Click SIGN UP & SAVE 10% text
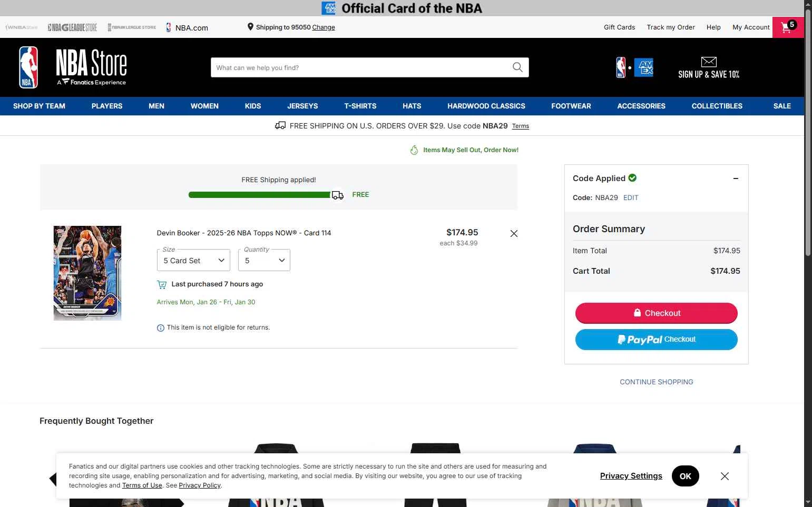The width and height of the screenshot is (812, 507). 709,75
